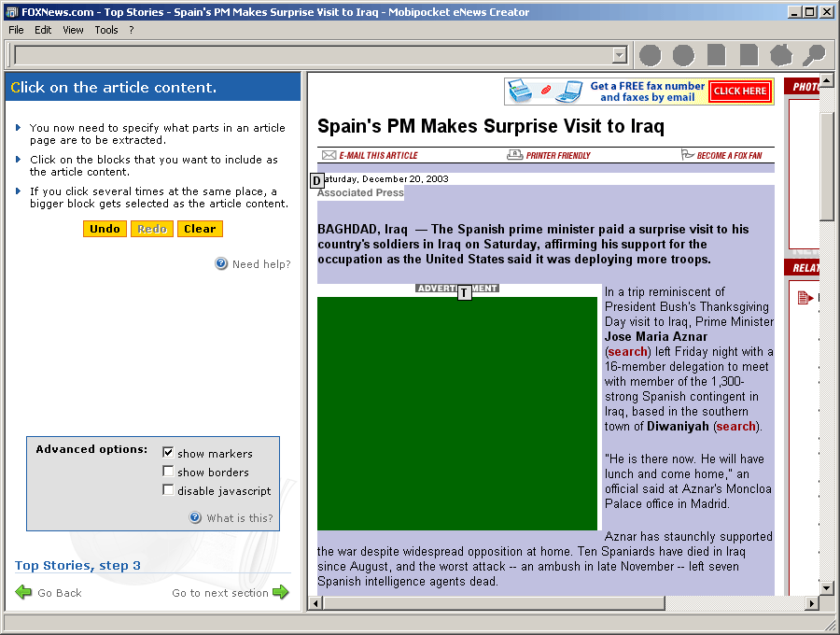840x635 pixels.
Task: Click the Get a FREE fax number banner text
Action: click(x=647, y=92)
